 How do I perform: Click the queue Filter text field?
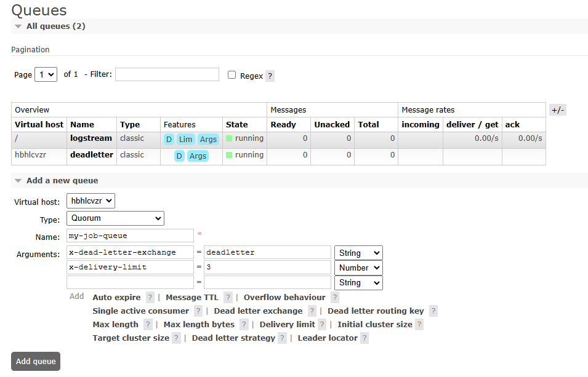(167, 74)
